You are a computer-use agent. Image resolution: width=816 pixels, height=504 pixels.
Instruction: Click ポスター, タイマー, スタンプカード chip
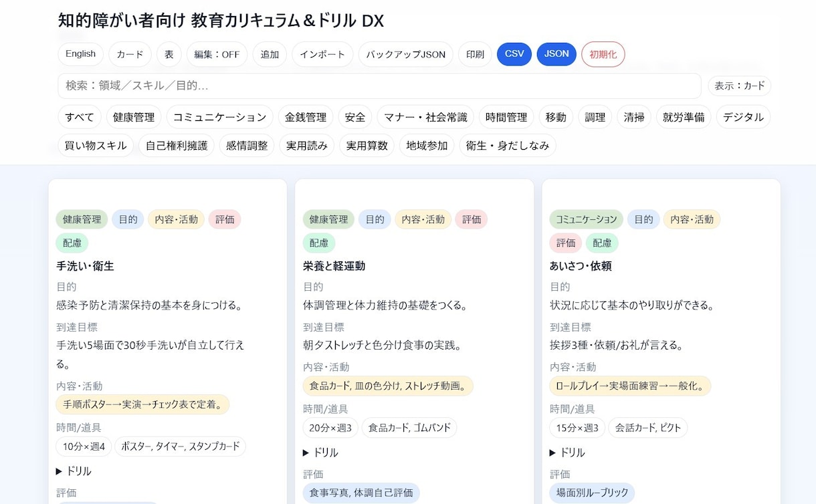[181, 447]
